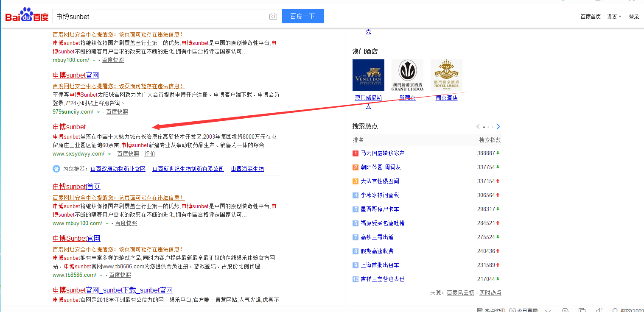
Task: Click the paw icon beside 为您推荐
Action: tap(56, 169)
